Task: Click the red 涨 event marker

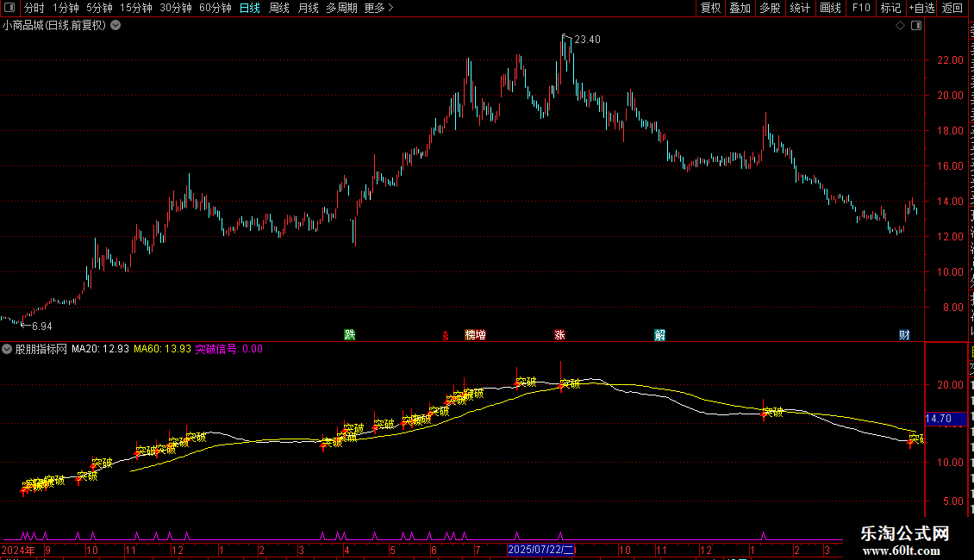Action: [x=559, y=335]
